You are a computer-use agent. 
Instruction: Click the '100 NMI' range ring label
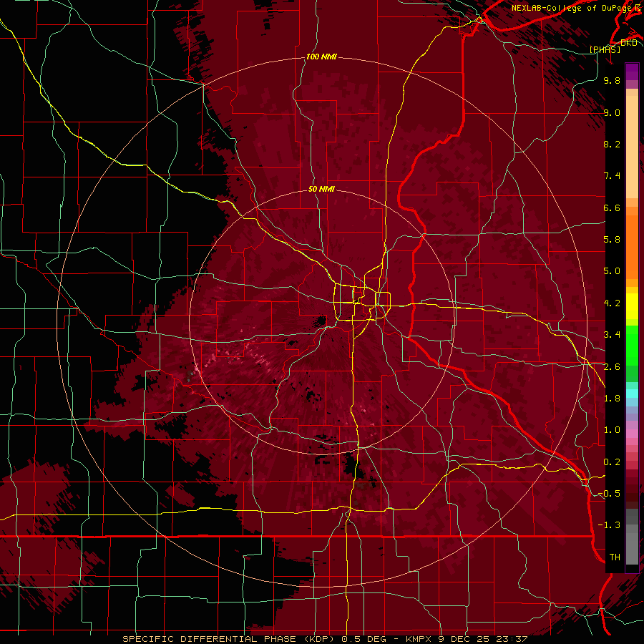tap(321, 57)
